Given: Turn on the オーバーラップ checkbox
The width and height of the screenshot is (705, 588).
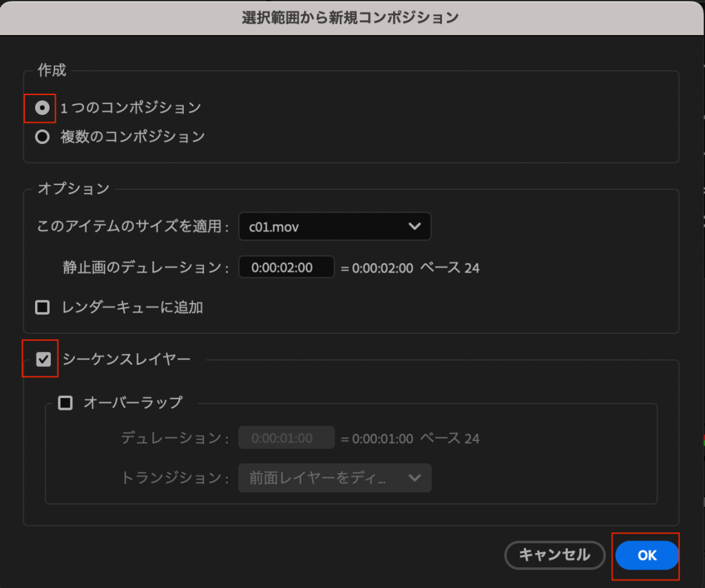Looking at the screenshot, I should (x=65, y=403).
